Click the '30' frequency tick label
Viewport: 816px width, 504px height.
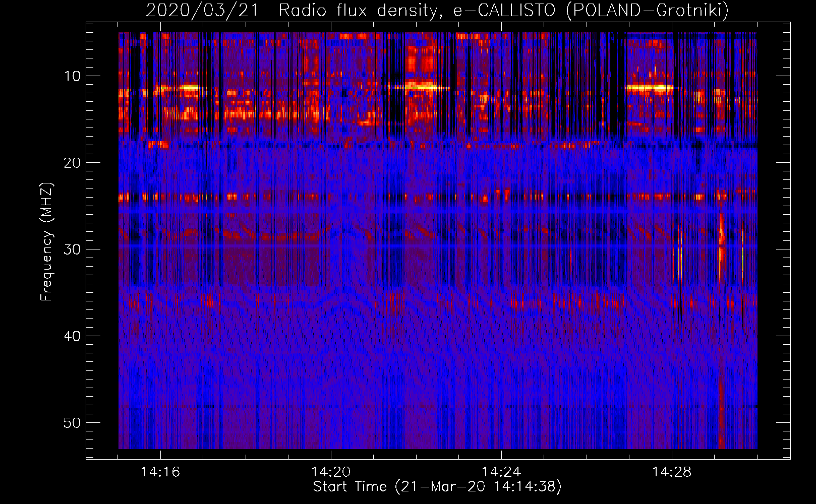click(73, 249)
